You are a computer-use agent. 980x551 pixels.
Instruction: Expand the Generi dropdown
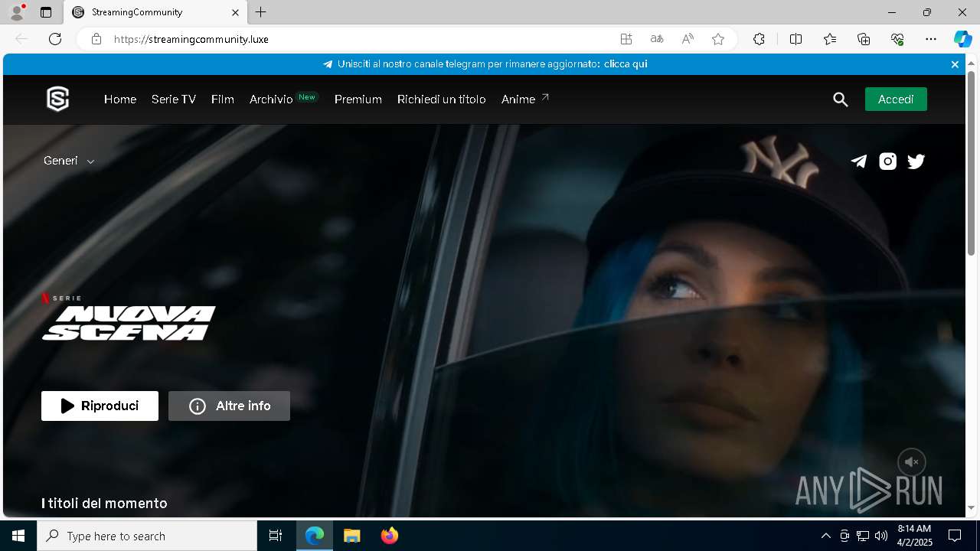[69, 161]
